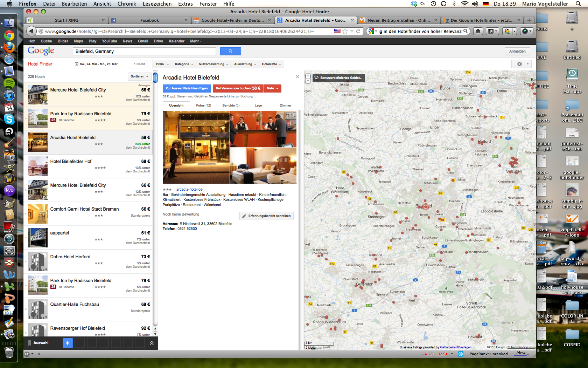The width and height of the screenshot is (588, 368).
Task: Switch to the Fotos (12) tab
Action: click(x=203, y=105)
